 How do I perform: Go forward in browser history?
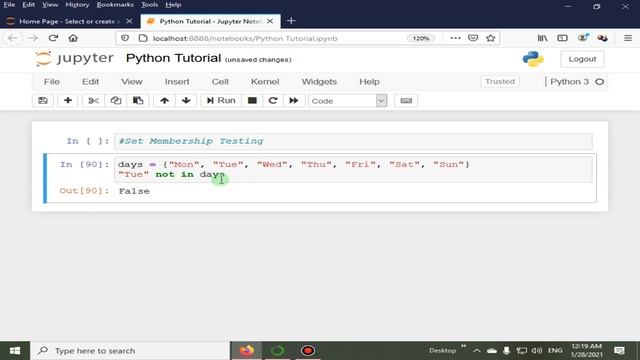tap(33, 38)
